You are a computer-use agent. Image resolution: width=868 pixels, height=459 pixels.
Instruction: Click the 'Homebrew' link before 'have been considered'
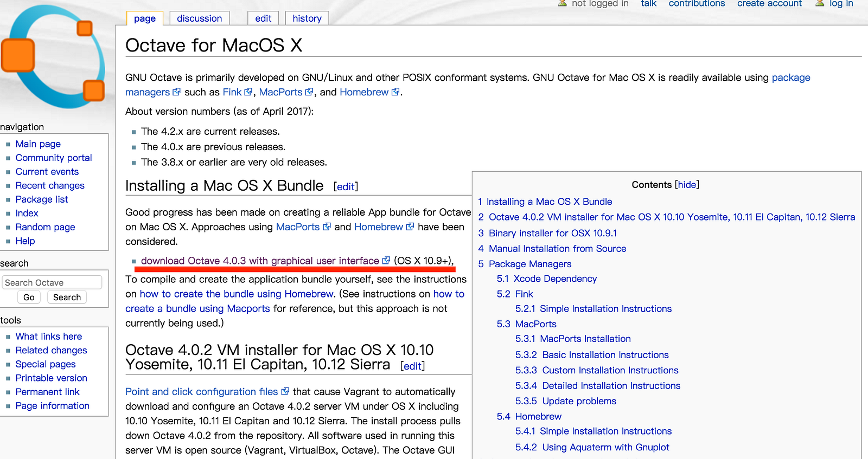pyautogui.click(x=379, y=227)
